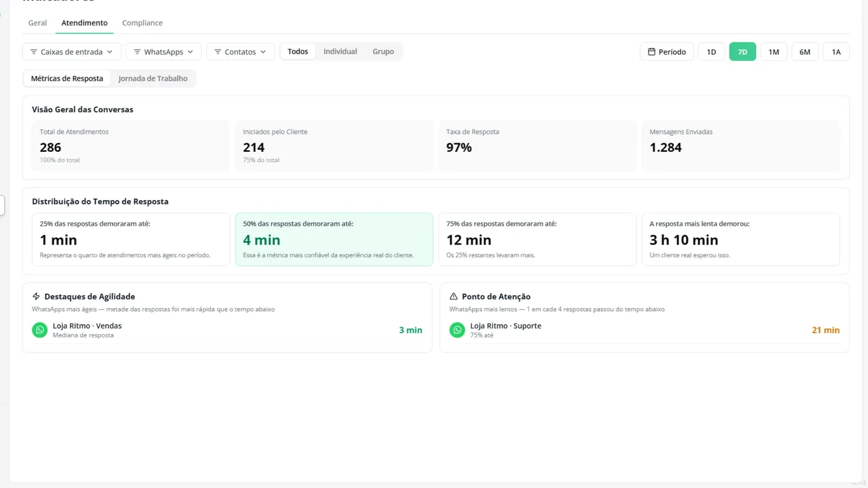This screenshot has width=868, height=488.
Task: Click the Iniciados pelo Cliente card showing 214
Action: point(334,146)
